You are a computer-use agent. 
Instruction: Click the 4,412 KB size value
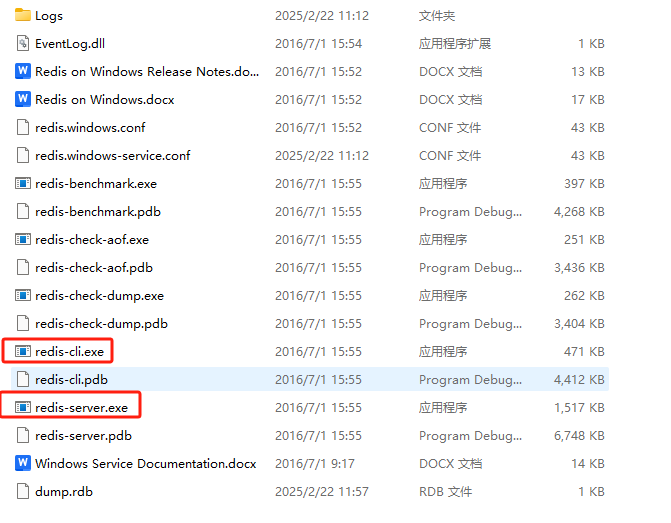tap(579, 380)
